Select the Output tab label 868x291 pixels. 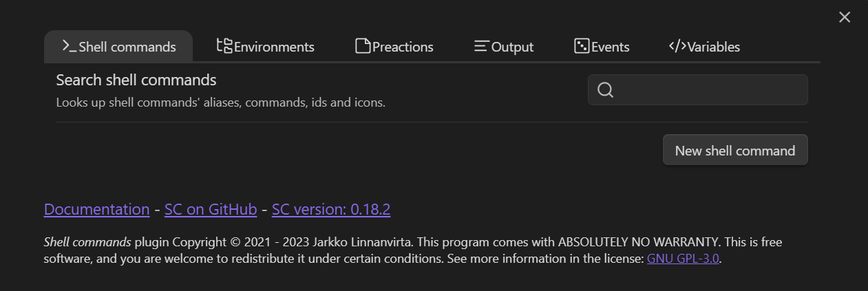click(x=512, y=47)
